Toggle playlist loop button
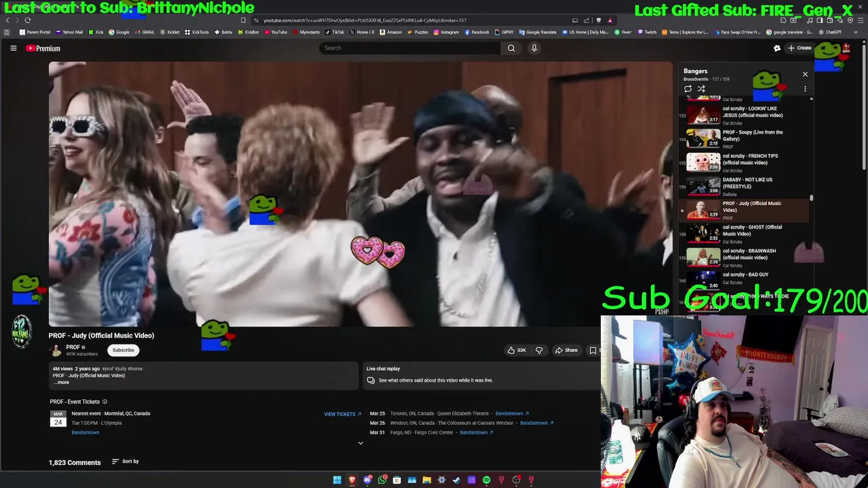The image size is (868, 488). (688, 89)
